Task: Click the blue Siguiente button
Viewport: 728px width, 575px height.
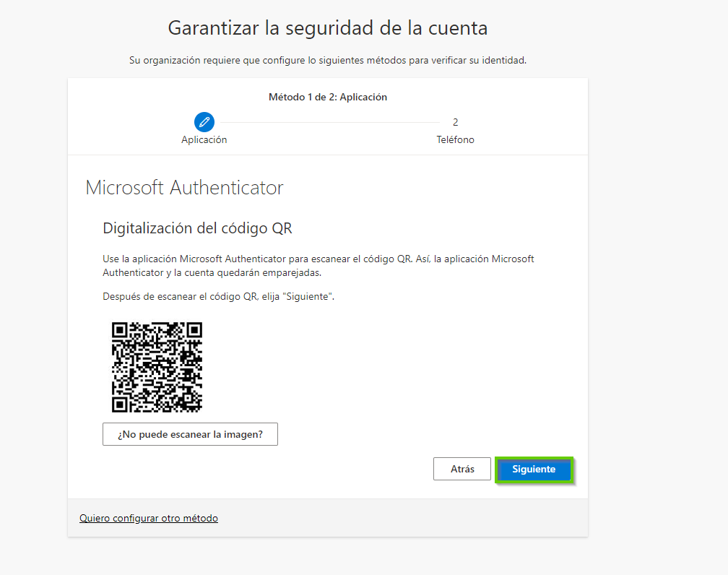Action: pyautogui.click(x=534, y=469)
